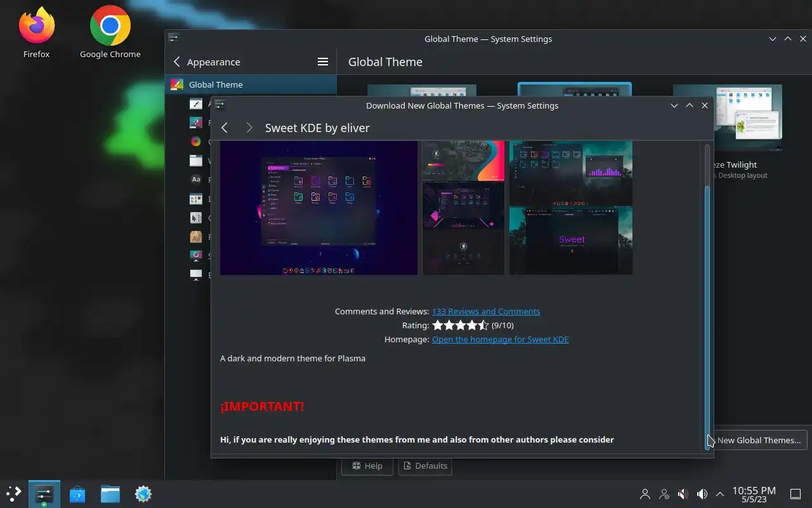Open Font Management brown Aa icon
The width and height of the screenshot is (812, 508).
[196, 237]
